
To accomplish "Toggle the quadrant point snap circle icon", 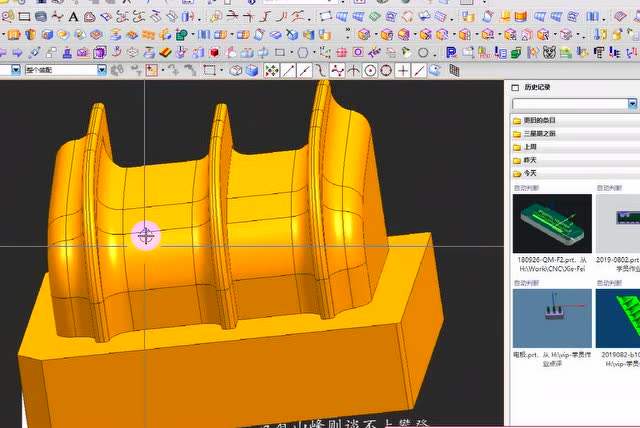I will pos(386,71).
